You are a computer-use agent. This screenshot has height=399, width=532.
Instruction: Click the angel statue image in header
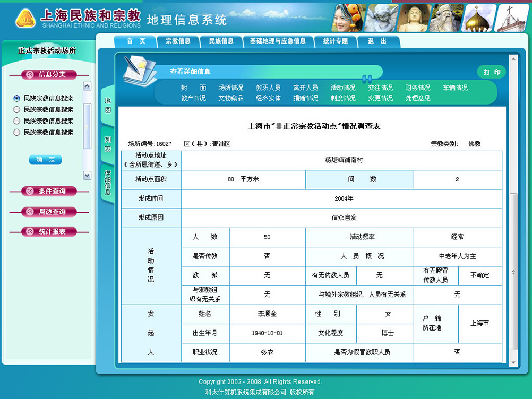coord(381,18)
